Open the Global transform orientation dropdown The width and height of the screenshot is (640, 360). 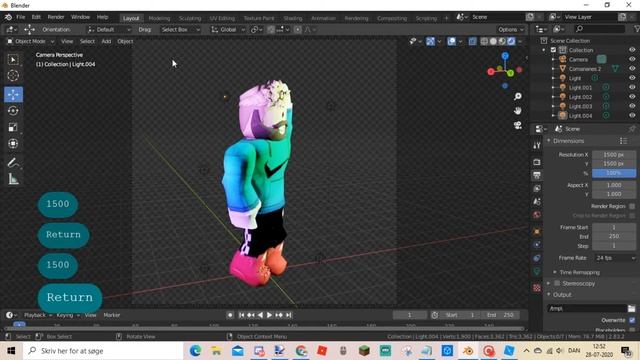(x=228, y=29)
